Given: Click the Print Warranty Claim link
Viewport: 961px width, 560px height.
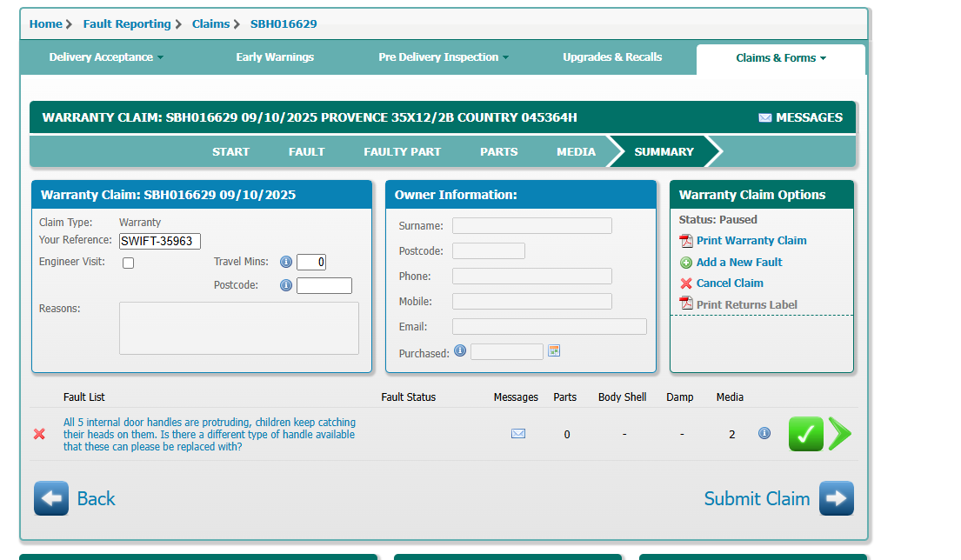Looking at the screenshot, I should tap(751, 241).
